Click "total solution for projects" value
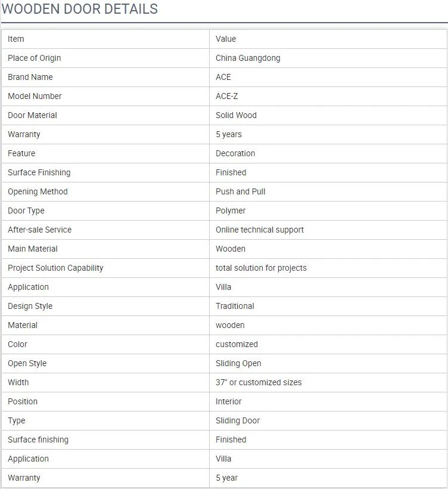 [x=261, y=268]
